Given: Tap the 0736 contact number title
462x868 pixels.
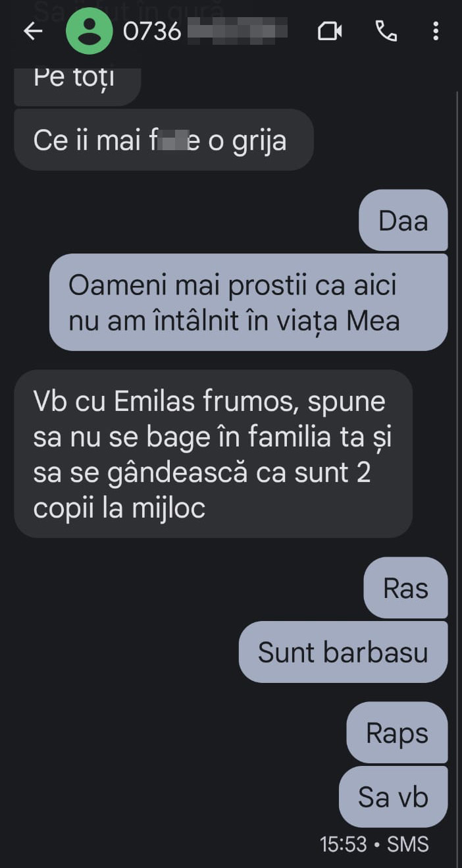Looking at the screenshot, I should (x=205, y=31).
